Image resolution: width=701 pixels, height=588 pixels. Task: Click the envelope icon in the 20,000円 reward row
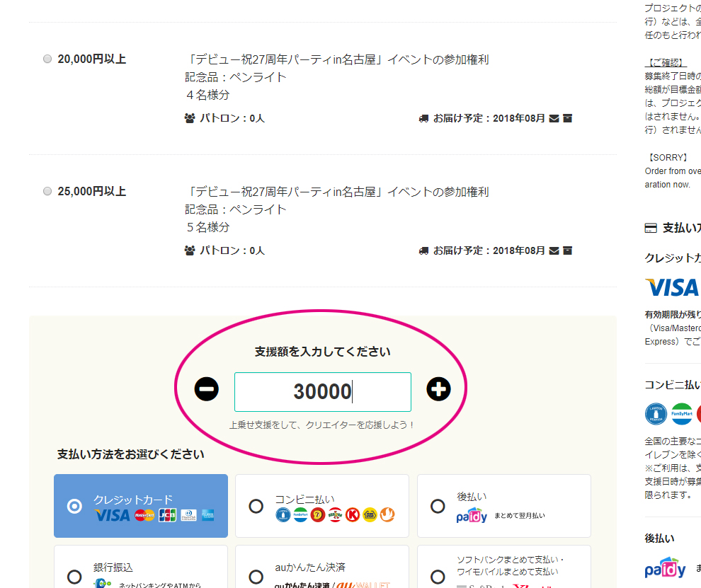tap(554, 118)
